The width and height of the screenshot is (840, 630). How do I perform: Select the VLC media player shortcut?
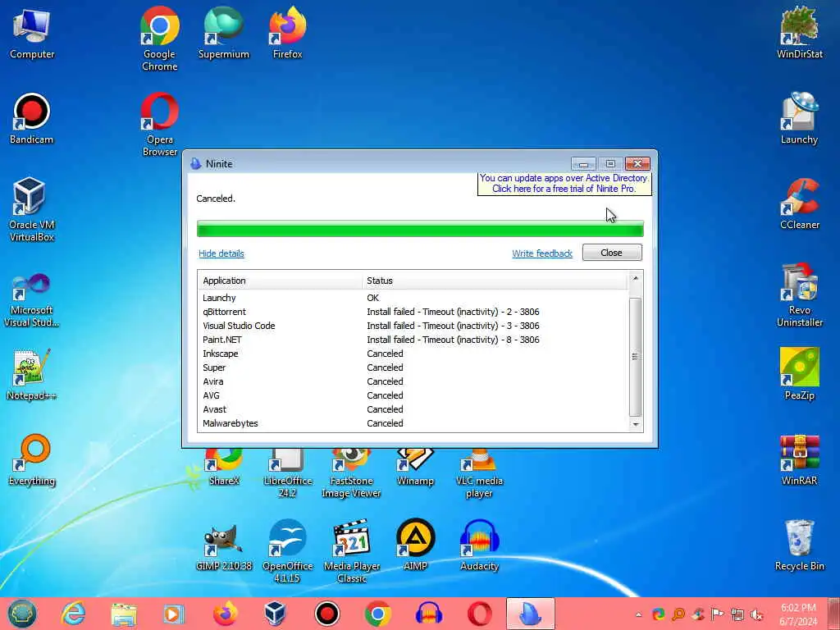pos(479,472)
